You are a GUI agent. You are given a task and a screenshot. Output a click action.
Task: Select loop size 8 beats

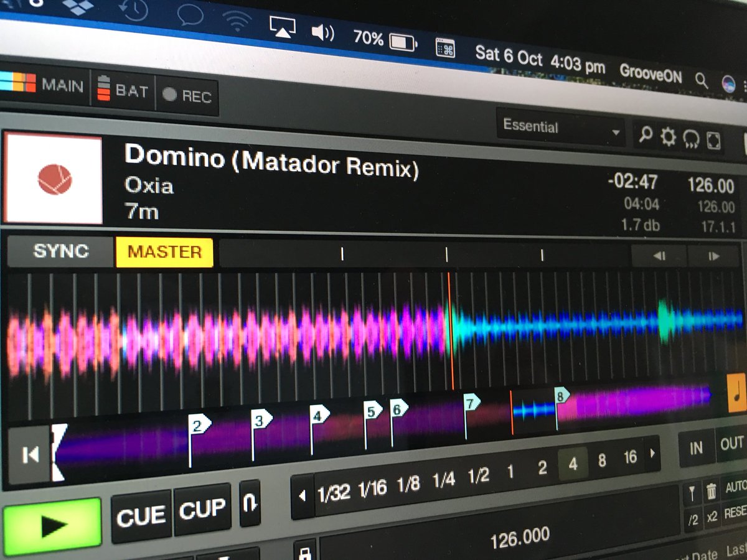click(602, 461)
